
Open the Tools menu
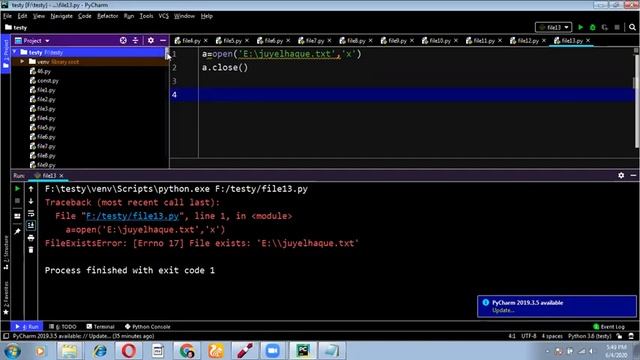[146, 16]
